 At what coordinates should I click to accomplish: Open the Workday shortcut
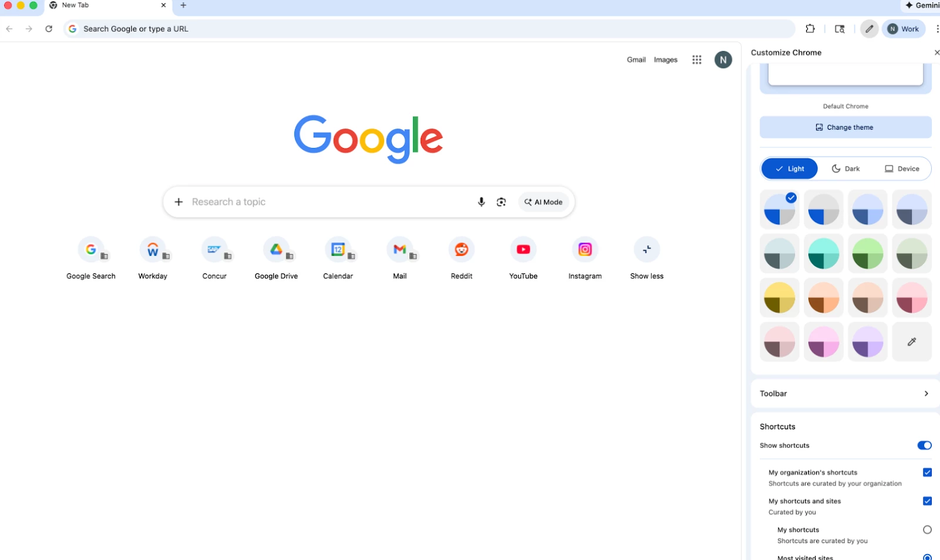tap(153, 258)
